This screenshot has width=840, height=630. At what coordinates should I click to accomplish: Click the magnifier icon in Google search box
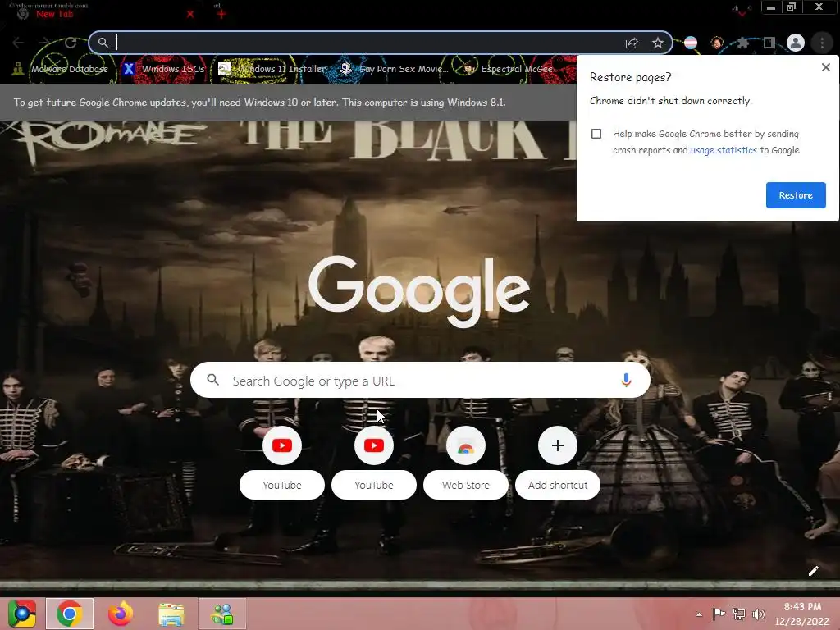point(212,380)
